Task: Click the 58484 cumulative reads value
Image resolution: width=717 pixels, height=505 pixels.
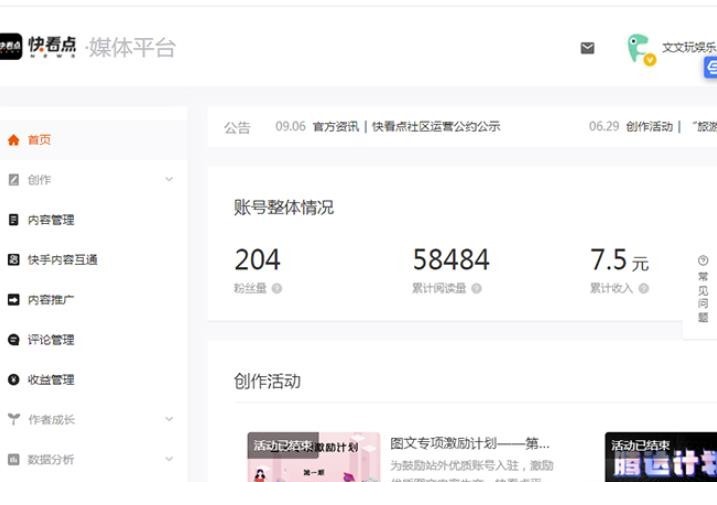Action: (451, 259)
